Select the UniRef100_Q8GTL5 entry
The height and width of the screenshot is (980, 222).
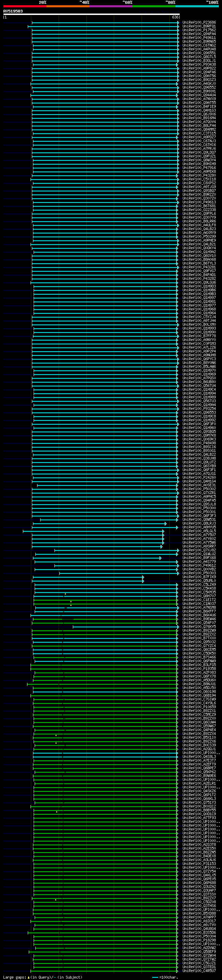tap(199, 57)
